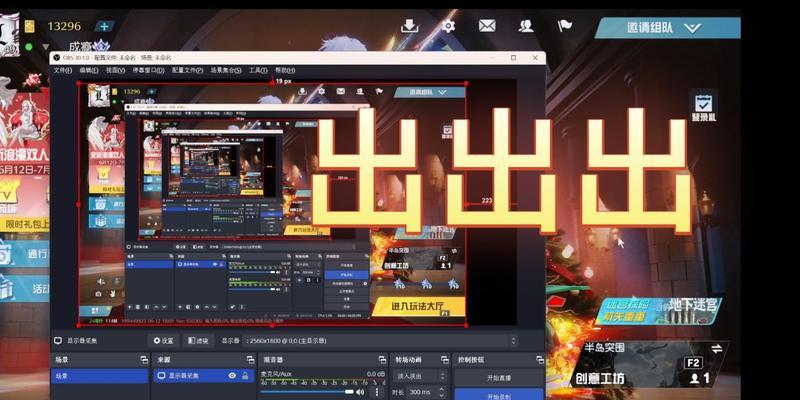Open the 麦克风/Aux three-dot options menu
The height and width of the screenshot is (400, 800).
pyautogui.click(x=377, y=392)
